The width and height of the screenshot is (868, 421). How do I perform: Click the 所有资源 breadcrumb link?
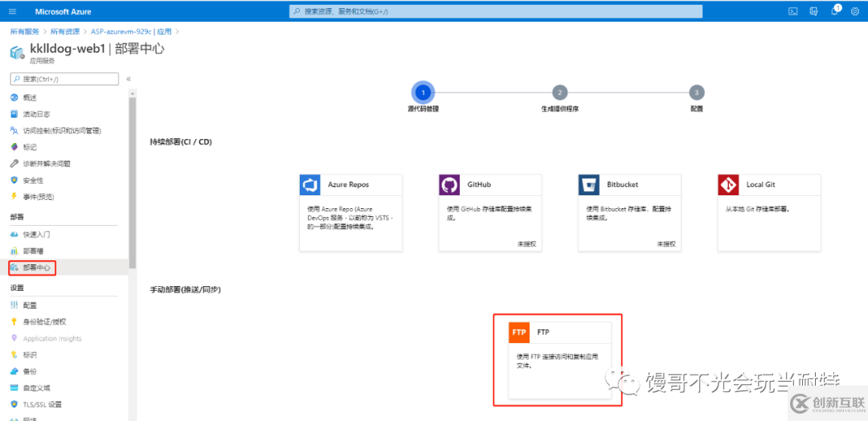click(65, 31)
